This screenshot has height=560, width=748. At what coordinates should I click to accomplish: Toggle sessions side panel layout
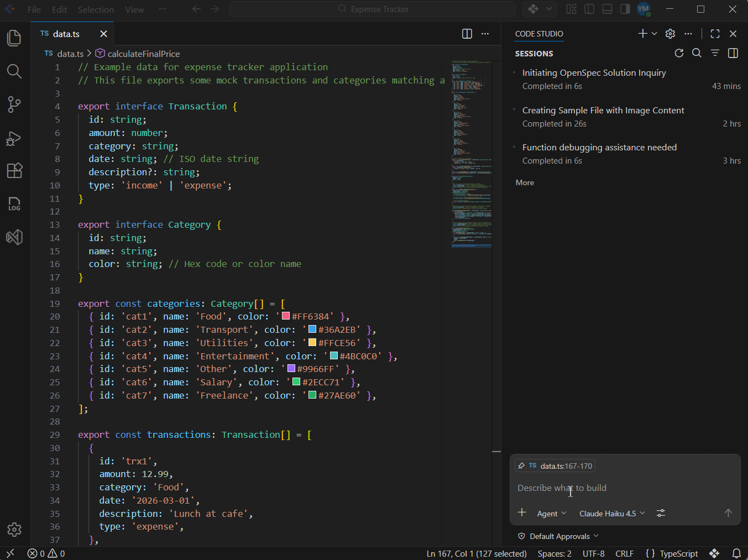[x=733, y=53]
